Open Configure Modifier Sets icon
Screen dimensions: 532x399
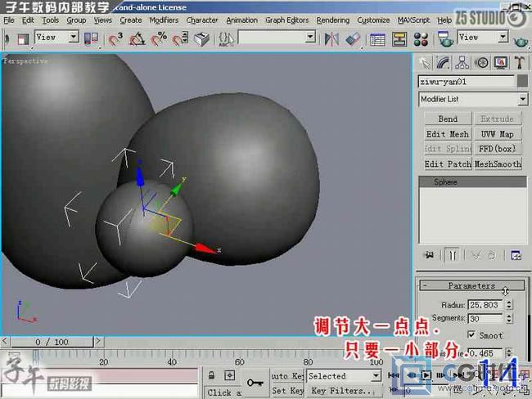[x=516, y=255]
